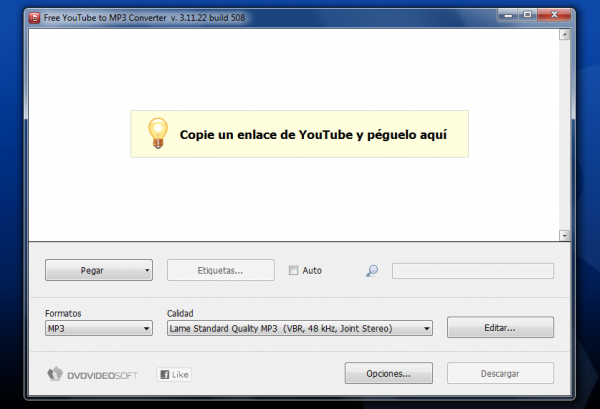Click the search text field
The image size is (600, 409).
click(x=472, y=270)
